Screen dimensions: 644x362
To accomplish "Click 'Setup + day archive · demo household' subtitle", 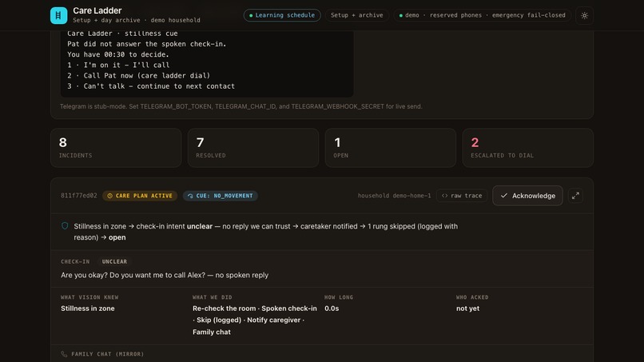I will tap(137, 20).
